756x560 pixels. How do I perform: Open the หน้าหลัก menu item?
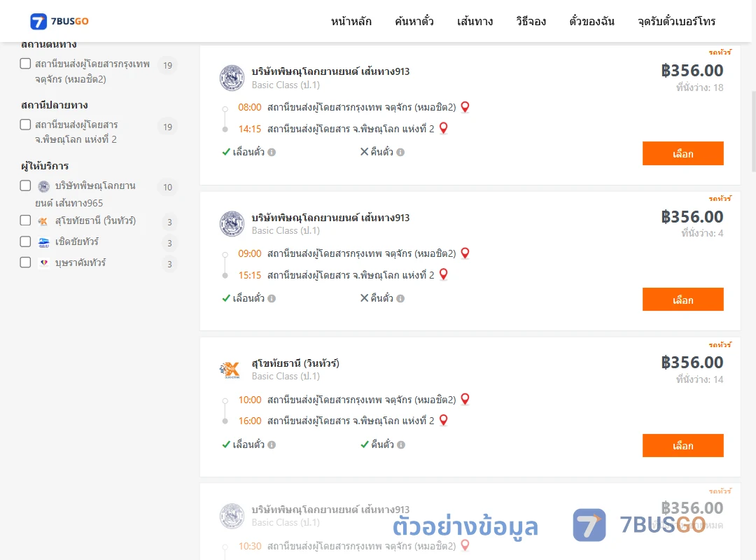pos(351,21)
